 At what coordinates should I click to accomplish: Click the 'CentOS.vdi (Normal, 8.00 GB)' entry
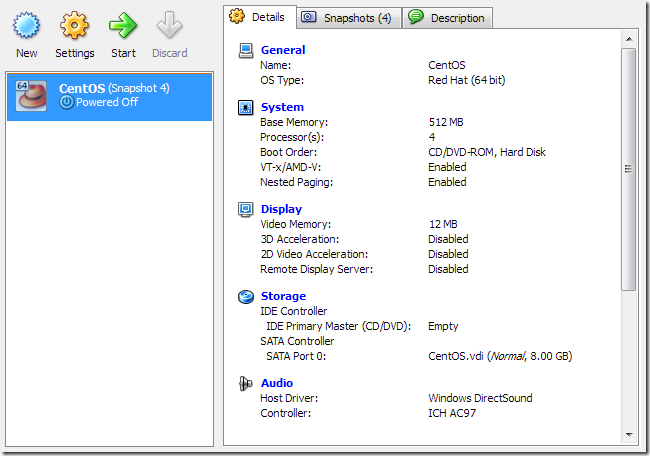500,356
